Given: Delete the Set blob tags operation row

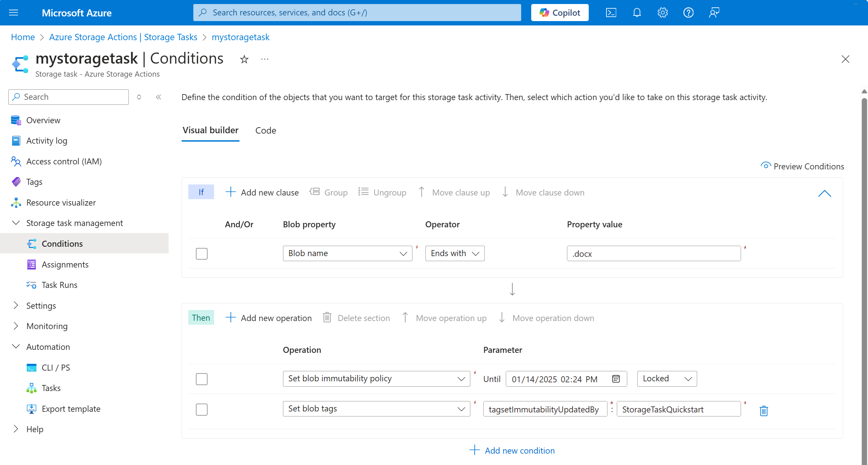Looking at the screenshot, I should 764,410.
